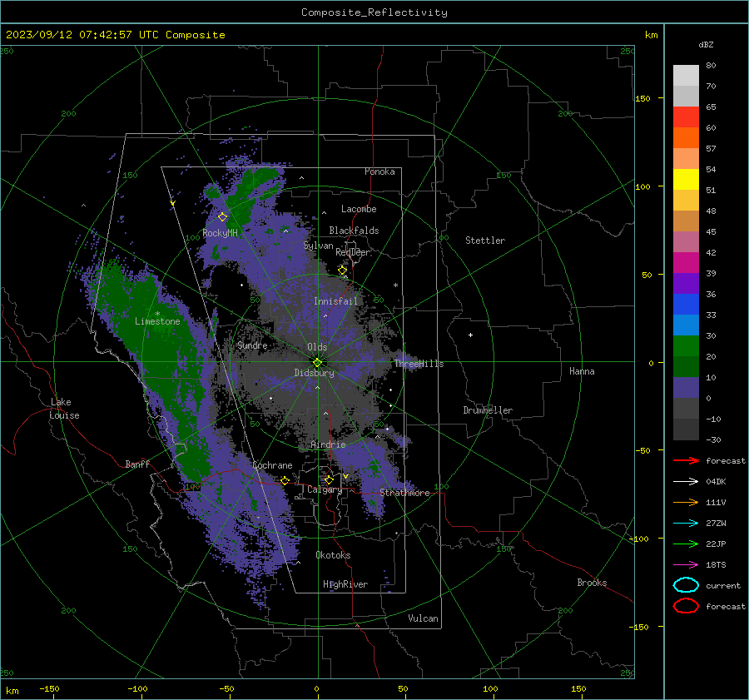The width and height of the screenshot is (749, 700).
Task: Click the Olds city label
Action: (317, 347)
